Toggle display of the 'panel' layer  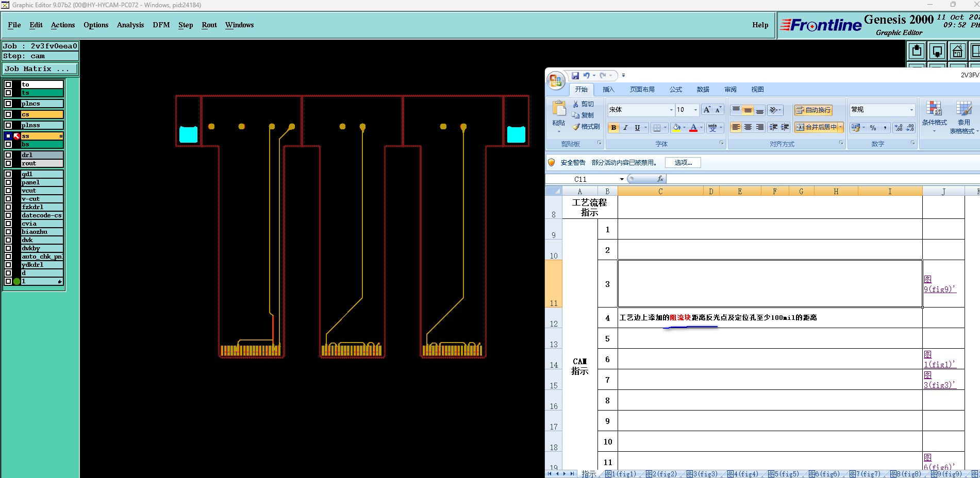click(x=8, y=182)
